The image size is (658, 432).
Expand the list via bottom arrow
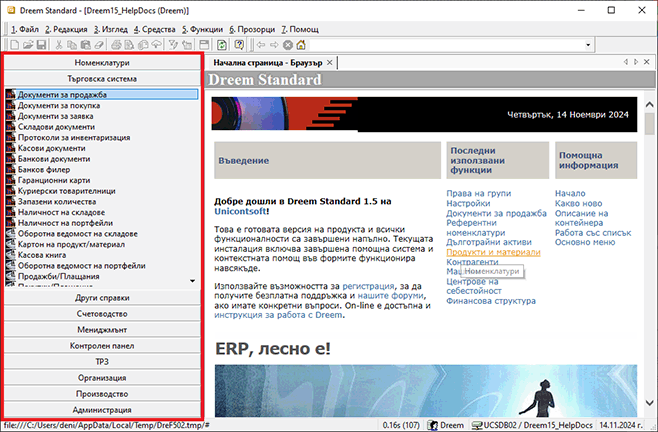pyautogui.click(x=192, y=281)
